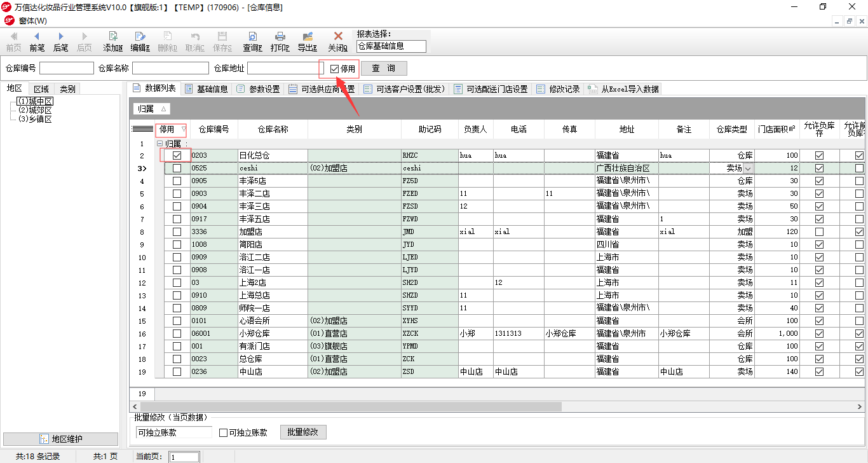Focus the 仓库地址 input field
Screen dimensions: 868x463
[285, 68]
